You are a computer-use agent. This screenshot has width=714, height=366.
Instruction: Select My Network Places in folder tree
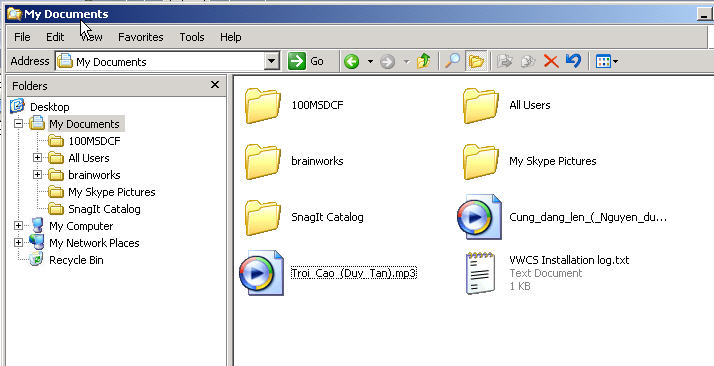[x=94, y=243]
